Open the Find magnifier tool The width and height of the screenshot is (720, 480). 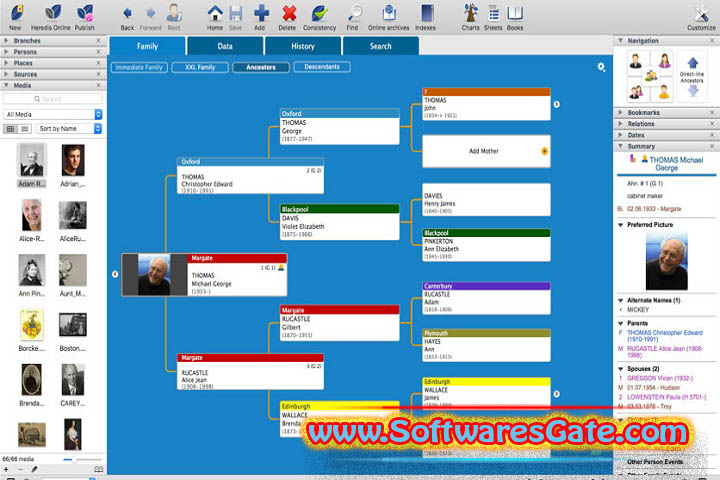coord(354,13)
